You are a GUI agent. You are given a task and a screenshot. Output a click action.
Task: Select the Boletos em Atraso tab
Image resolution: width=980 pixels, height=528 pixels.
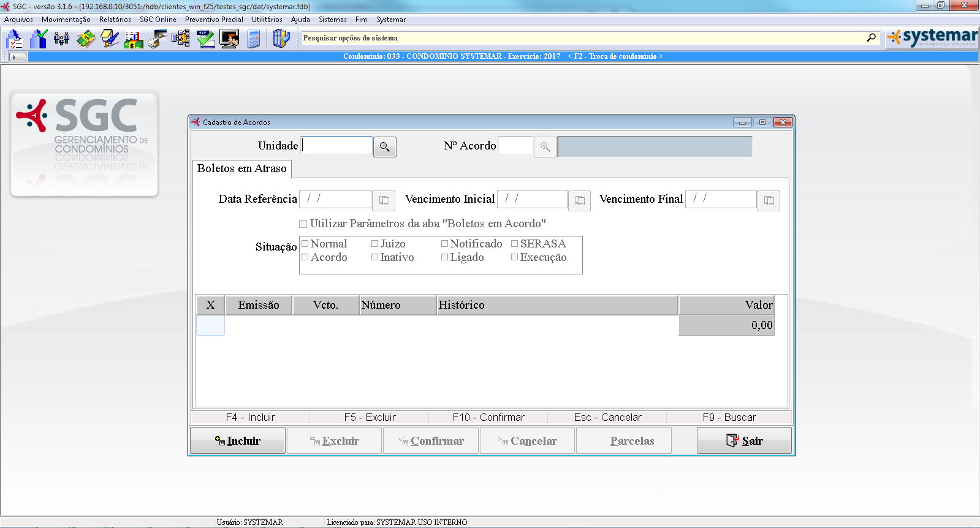(241, 168)
